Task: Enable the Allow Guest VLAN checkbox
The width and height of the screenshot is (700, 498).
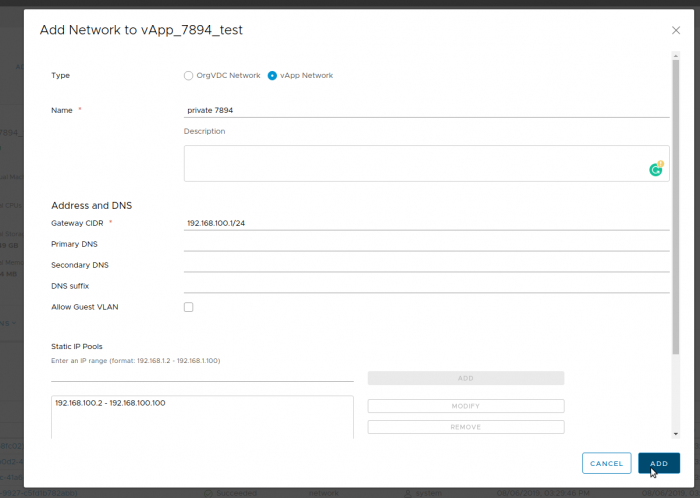Action: (x=188, y=307)
